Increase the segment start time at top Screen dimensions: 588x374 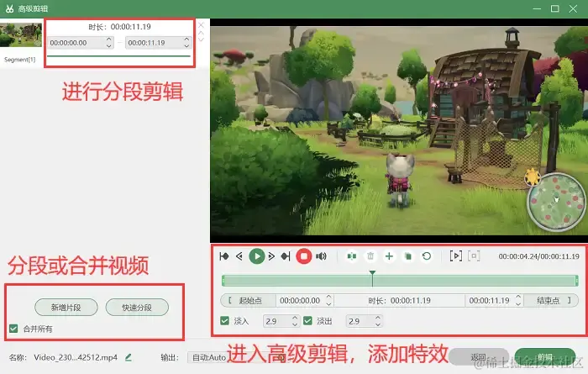click(x=108, y=39)
